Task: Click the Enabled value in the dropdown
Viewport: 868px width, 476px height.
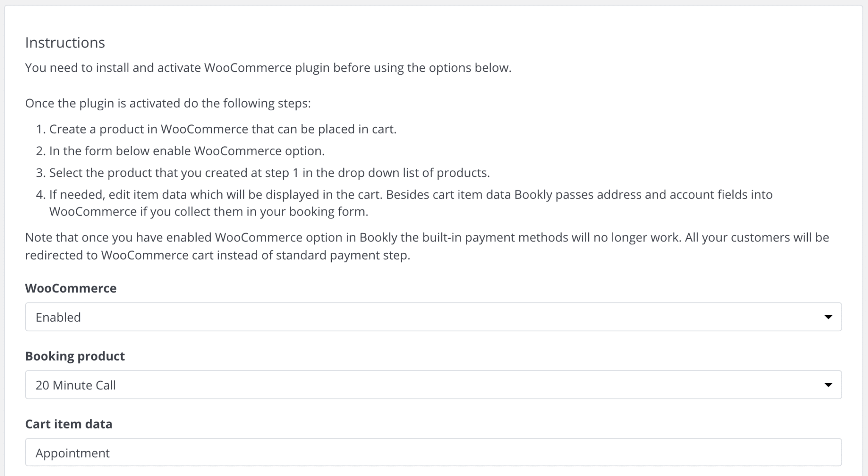Action: 58,317
